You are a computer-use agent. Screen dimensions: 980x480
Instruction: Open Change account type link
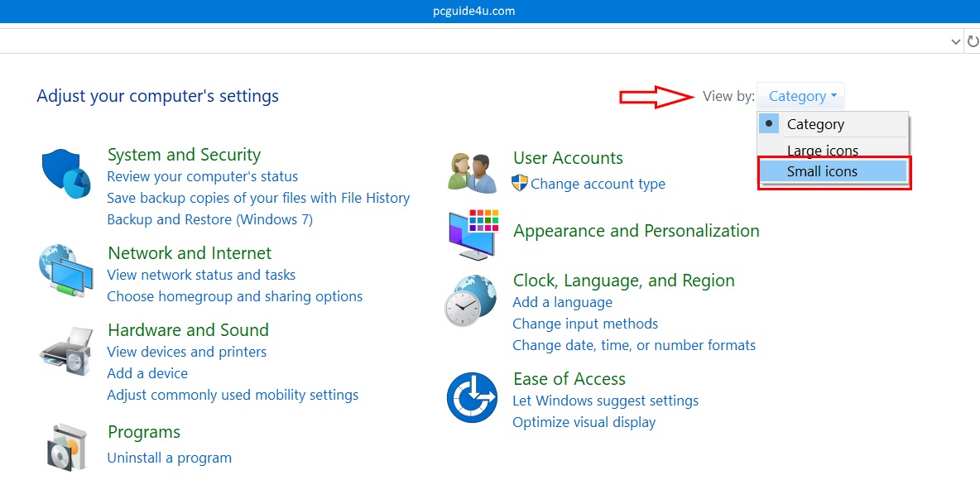pos(598,184)
